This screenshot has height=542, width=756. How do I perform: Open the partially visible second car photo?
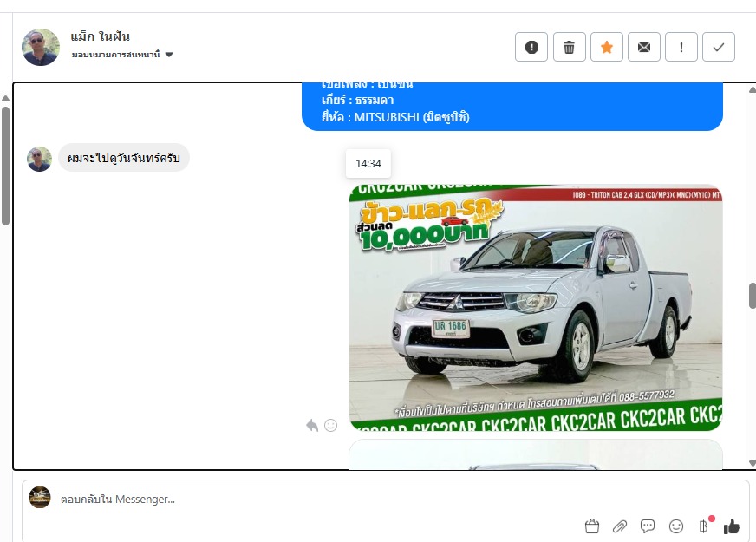point(535,454)
